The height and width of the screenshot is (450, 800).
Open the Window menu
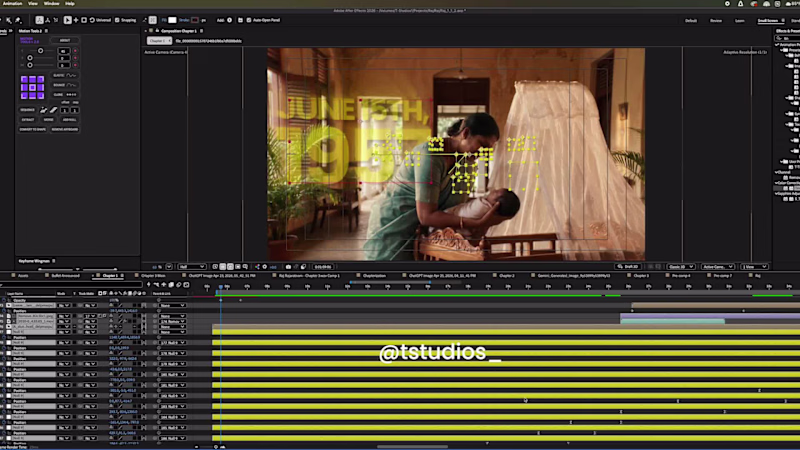51,4
